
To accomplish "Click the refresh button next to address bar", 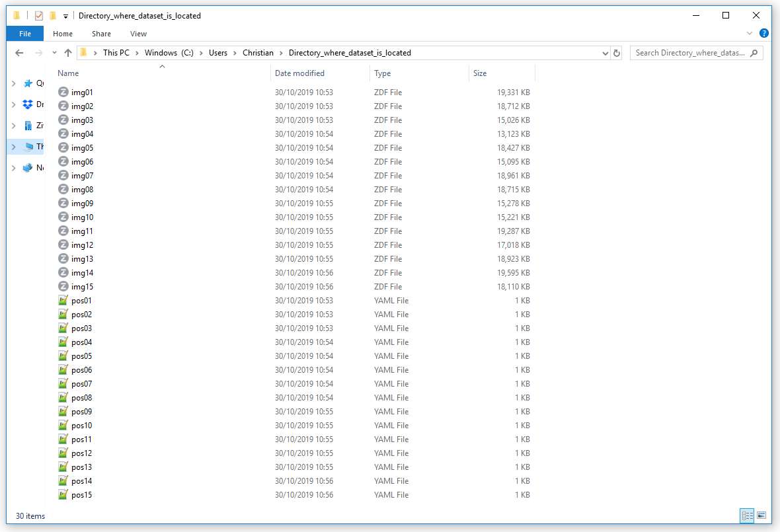I will click(x=617, y=53).
